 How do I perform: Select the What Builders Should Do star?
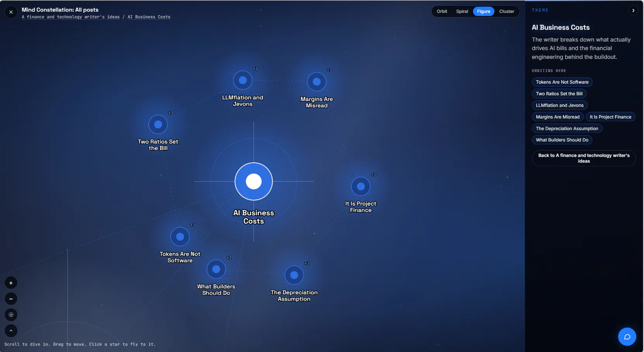tap(216, 269)
